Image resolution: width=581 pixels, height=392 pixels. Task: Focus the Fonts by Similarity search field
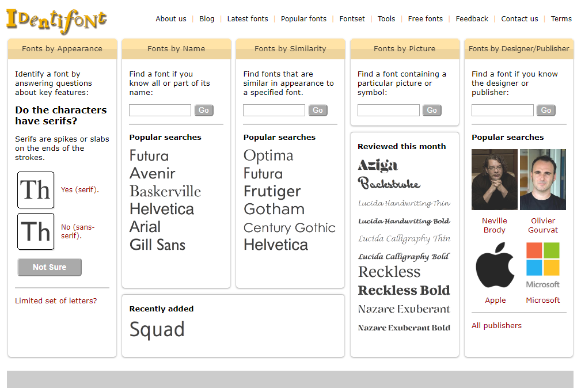click(x=274, y=111)
